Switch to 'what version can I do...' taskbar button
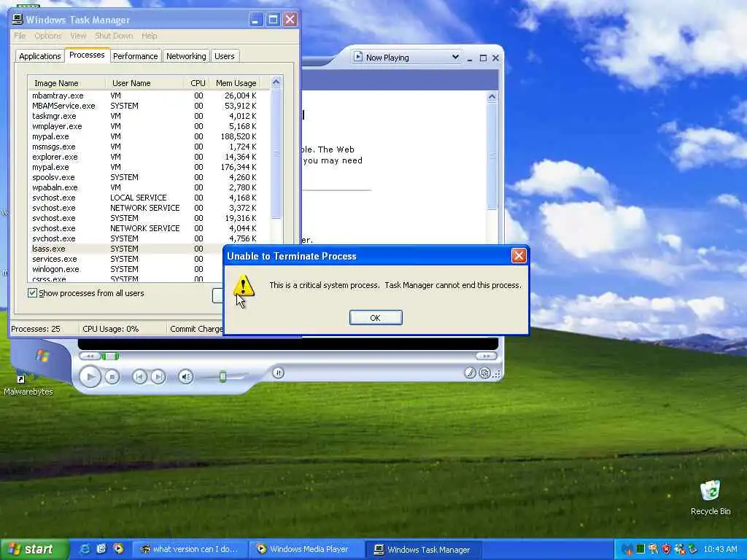Viewport: 747px width, 560px height. tap(190, 549)
